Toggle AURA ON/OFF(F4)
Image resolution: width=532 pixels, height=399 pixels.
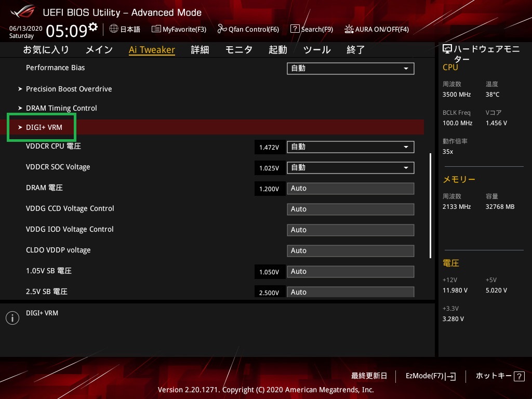(x=377, y=29)
